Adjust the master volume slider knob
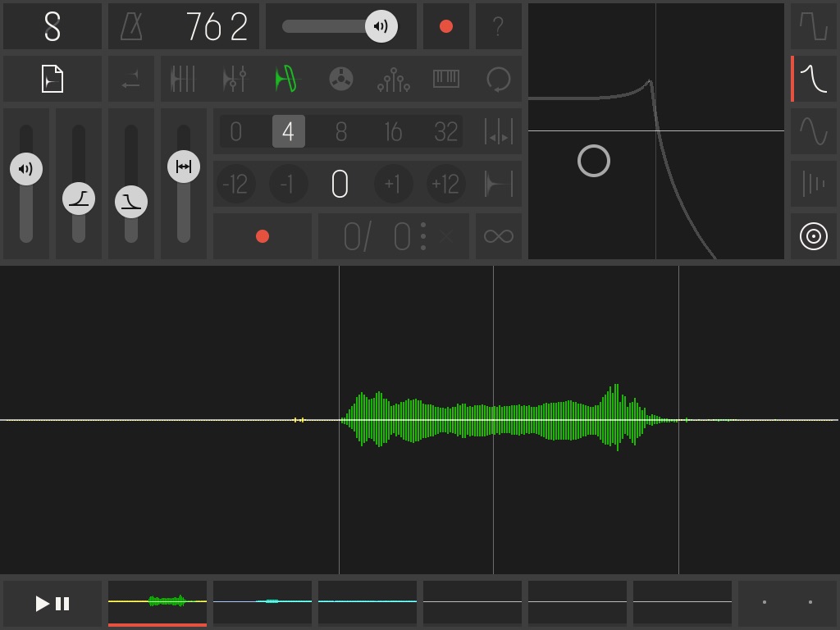Image resolution: width=840 pixels, height=630 pixels. click(x=381, y=26)
